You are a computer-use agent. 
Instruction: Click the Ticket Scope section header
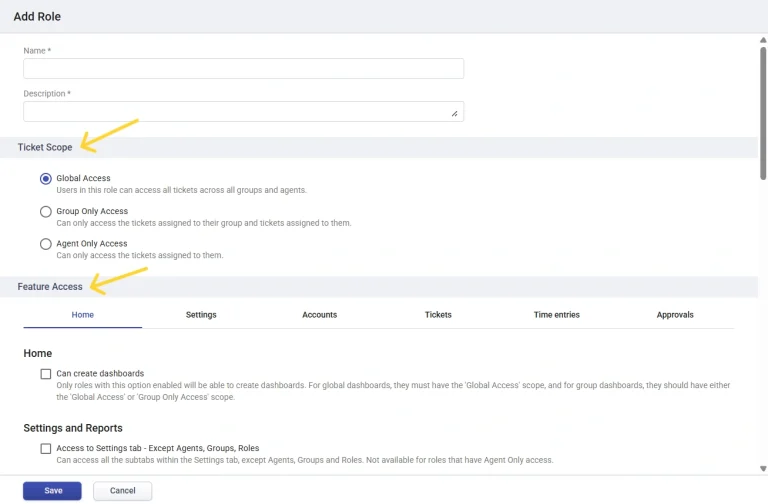45,148
